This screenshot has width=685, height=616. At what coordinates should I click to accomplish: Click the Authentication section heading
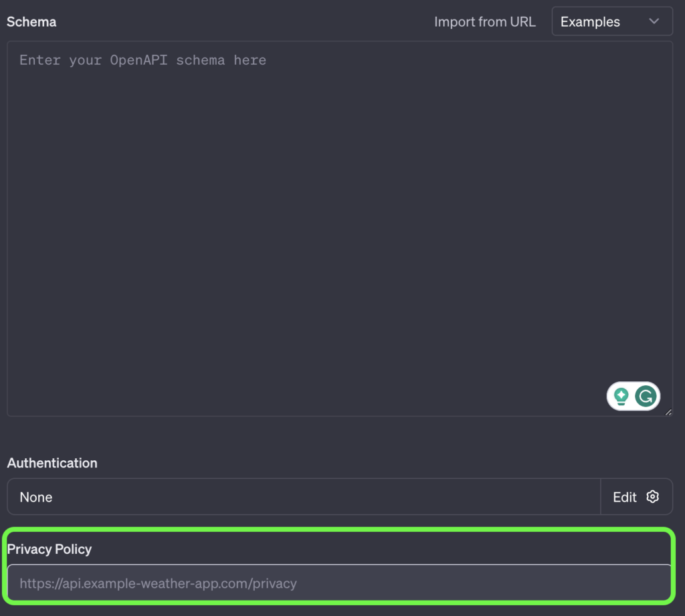(52, 463)
